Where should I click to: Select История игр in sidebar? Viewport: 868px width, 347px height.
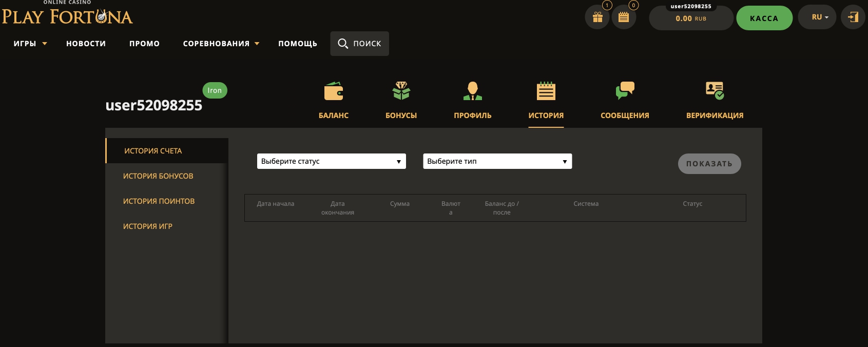pos(148,226)
